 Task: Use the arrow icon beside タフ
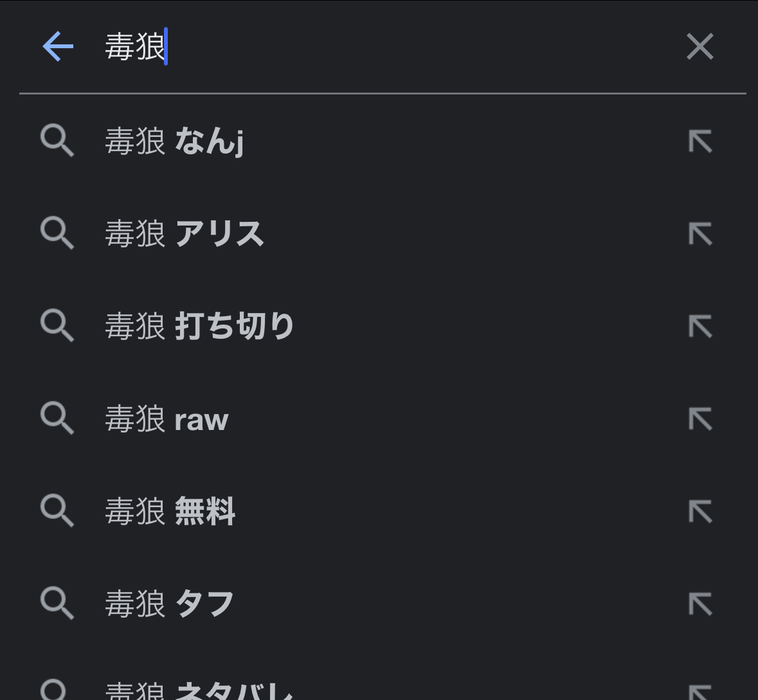(700, 604)
